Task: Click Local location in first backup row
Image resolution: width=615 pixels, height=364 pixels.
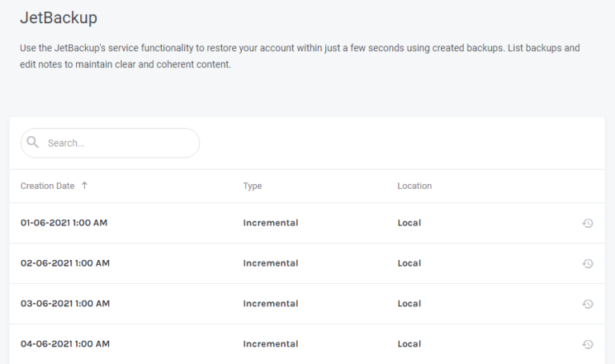Action: click(409, 222)
